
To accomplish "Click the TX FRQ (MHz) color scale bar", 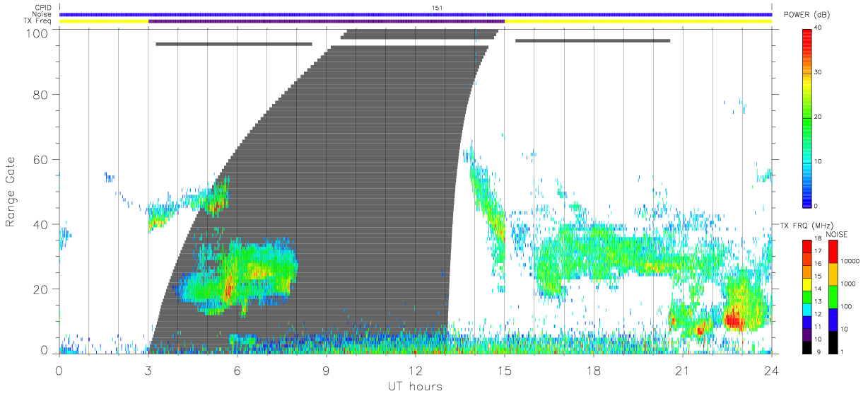I will (x=807, y=296).
